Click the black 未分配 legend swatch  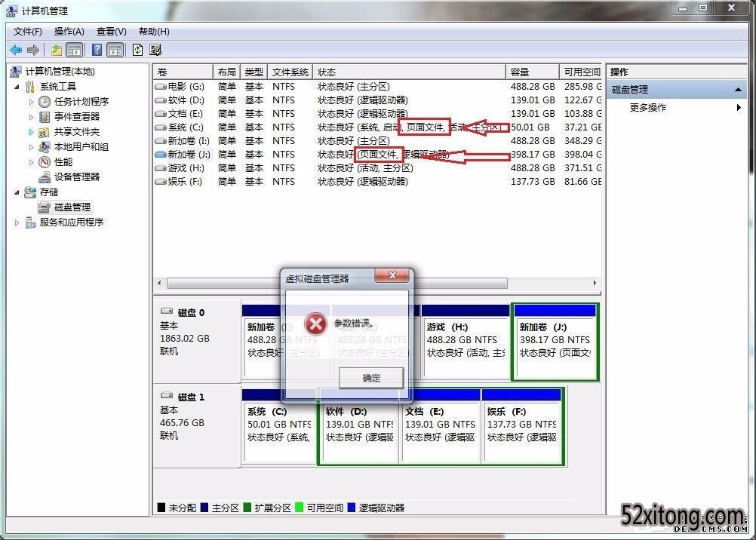(161, 508)
